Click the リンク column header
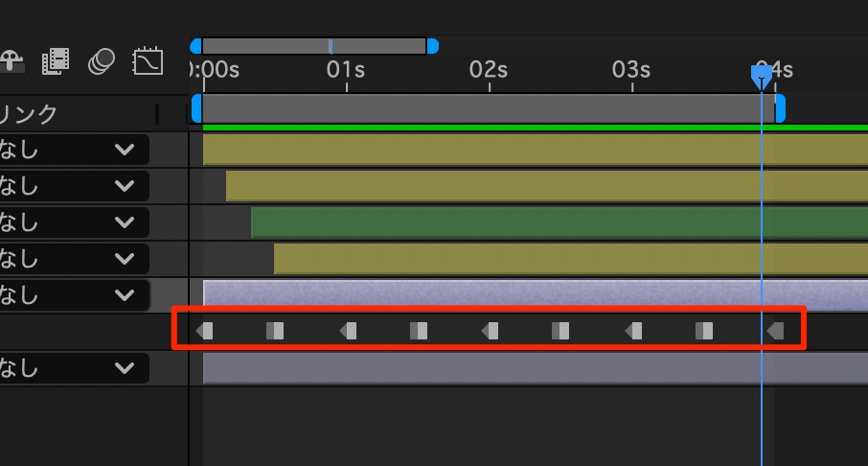 point(29,114)
